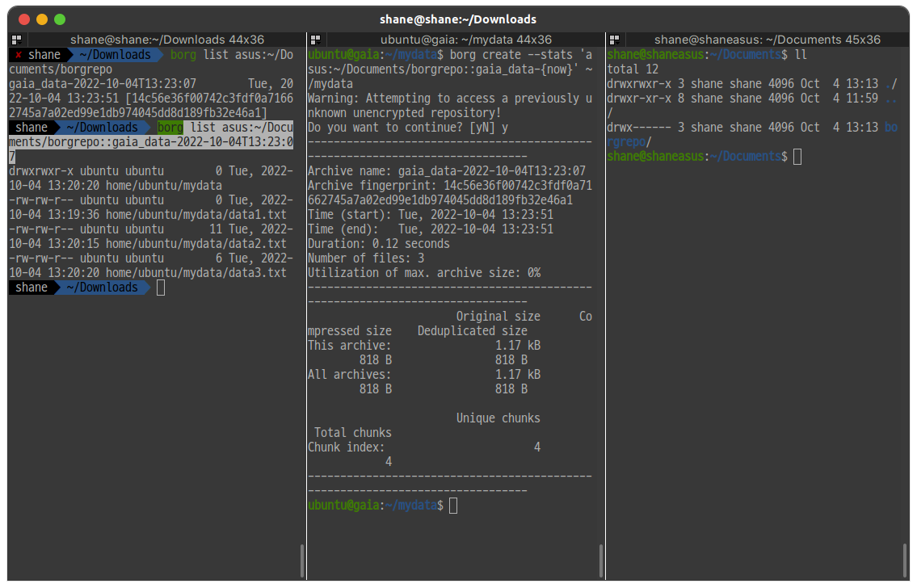Click the 'All archives:' stats row
This screenshot has width=917, height=588.
tap(424, 382)
